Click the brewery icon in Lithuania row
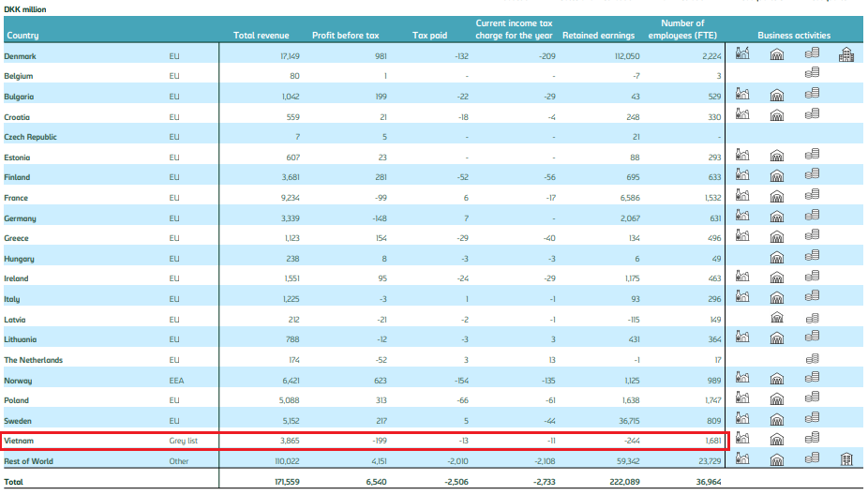Viewport: 868px width, 495px height. click(x=742, y=337)
